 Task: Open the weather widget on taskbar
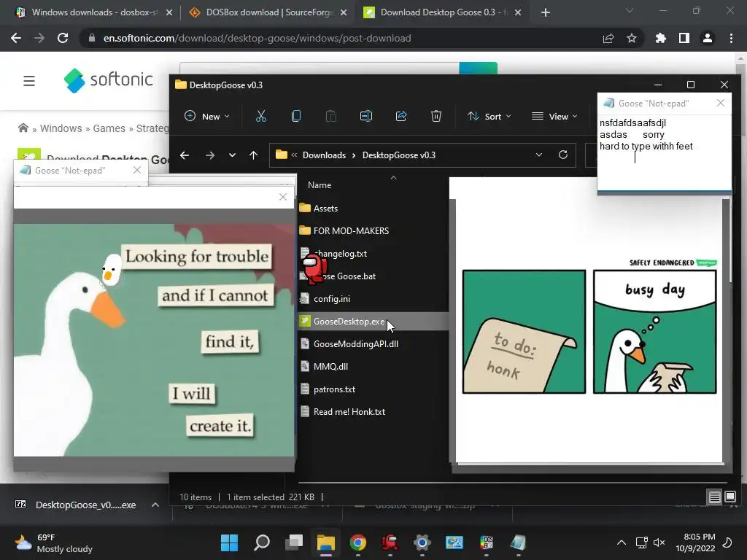(53, 542)
